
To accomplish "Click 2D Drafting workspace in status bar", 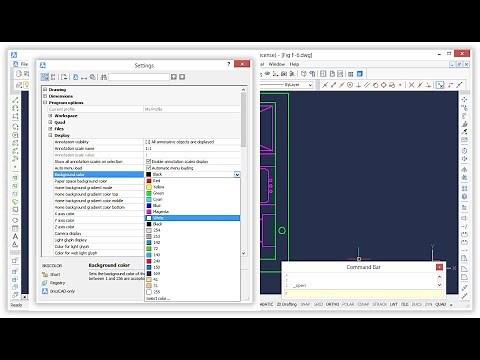I will [287, 304].
